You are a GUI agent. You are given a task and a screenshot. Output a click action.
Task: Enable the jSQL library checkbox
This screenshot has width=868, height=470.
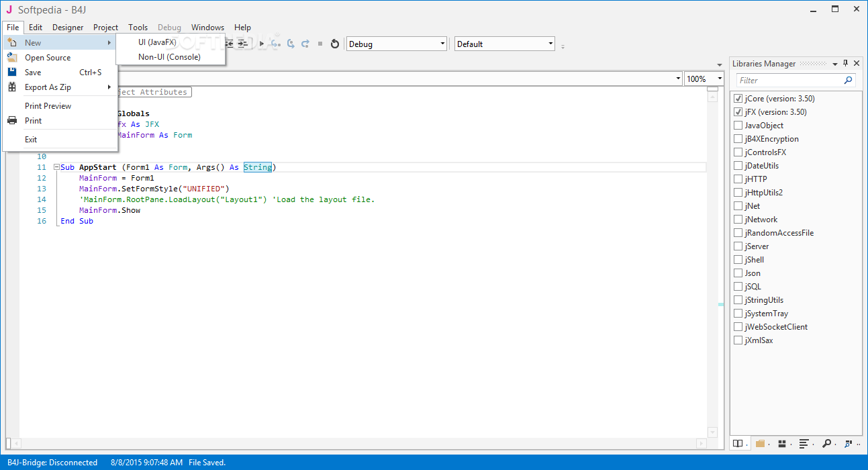[x=738, y=287]
